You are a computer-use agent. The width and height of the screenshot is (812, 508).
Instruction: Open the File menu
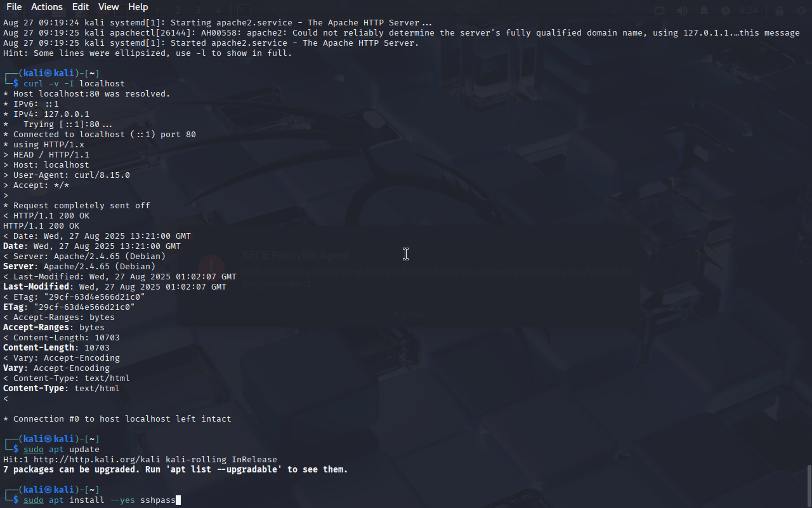13,7
